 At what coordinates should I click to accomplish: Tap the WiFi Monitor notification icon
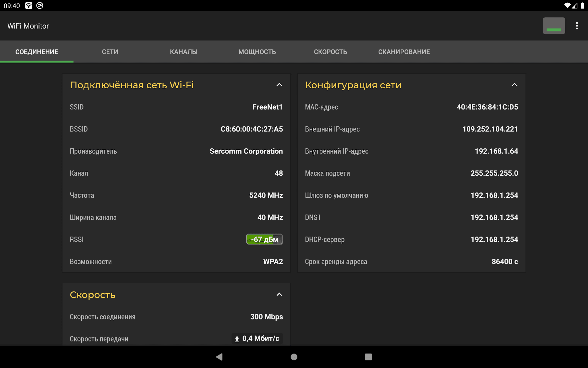coord(29,5)
